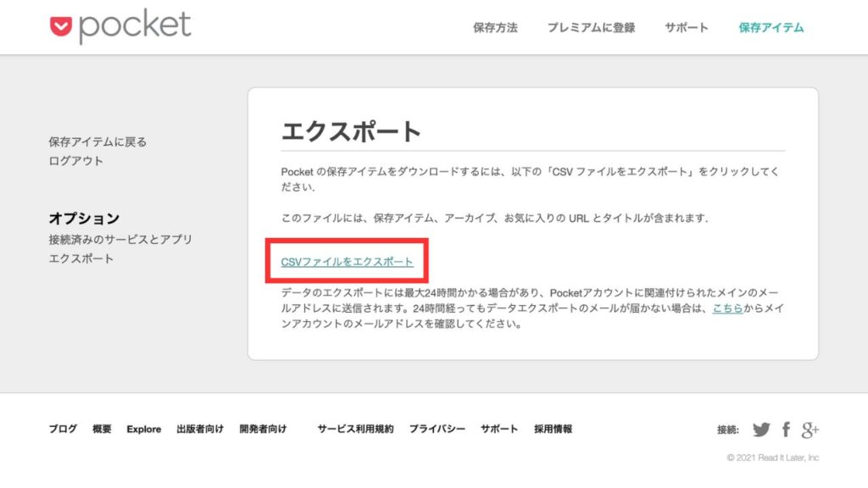
Task: Open 開発者向け in the footer
Action: 263,429
